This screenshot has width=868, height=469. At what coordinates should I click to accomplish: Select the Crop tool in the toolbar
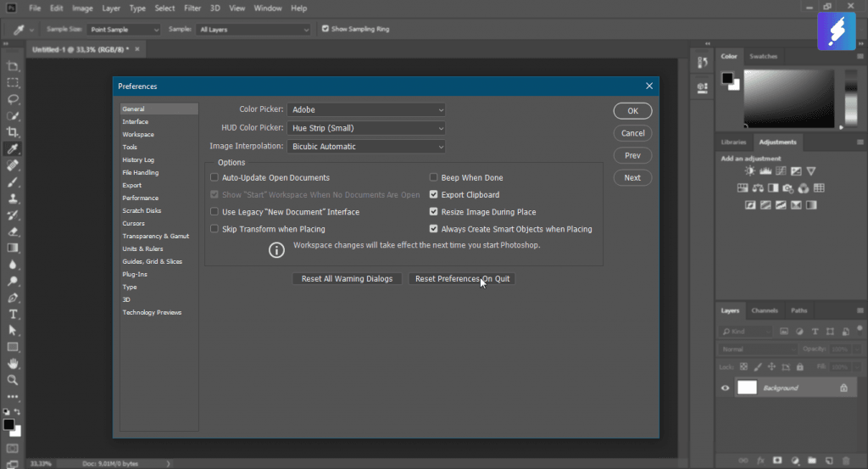(13, 132)
